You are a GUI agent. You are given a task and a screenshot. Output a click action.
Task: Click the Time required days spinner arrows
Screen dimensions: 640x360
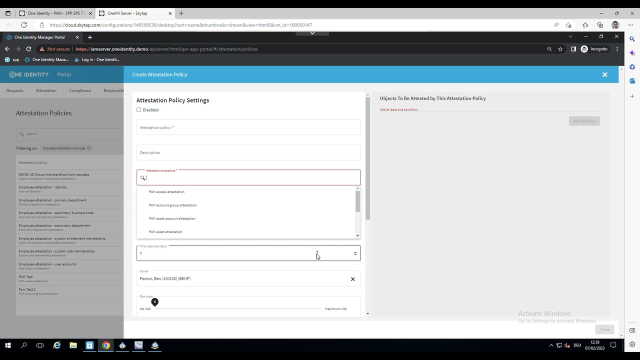pos(355,253)
